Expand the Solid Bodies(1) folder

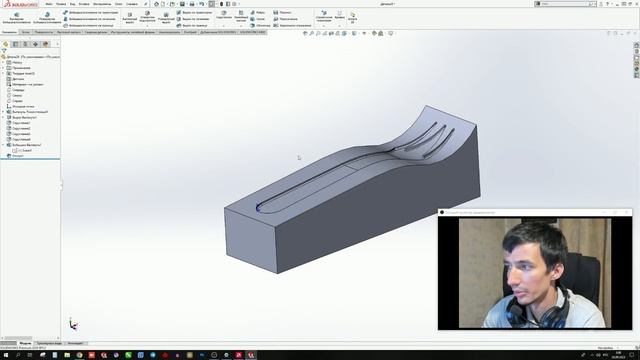click(x=3, y=73)
